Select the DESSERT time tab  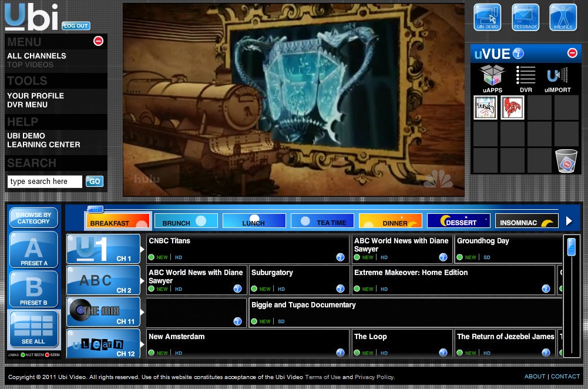tap(459, 221)
